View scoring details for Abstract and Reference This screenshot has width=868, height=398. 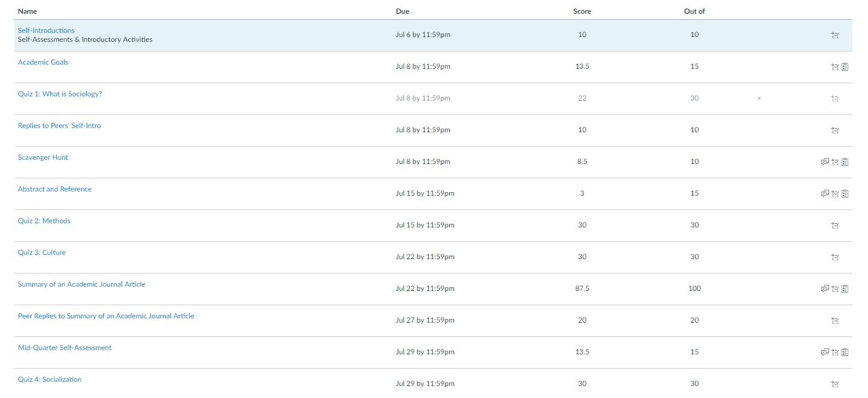(x=835, y=193)
